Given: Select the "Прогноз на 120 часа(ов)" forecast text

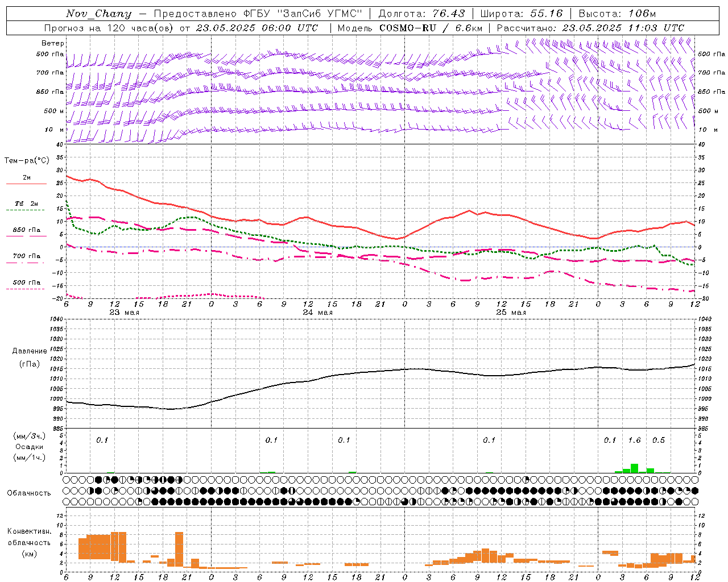Looking at the screenshot, I should coord(109,28).
